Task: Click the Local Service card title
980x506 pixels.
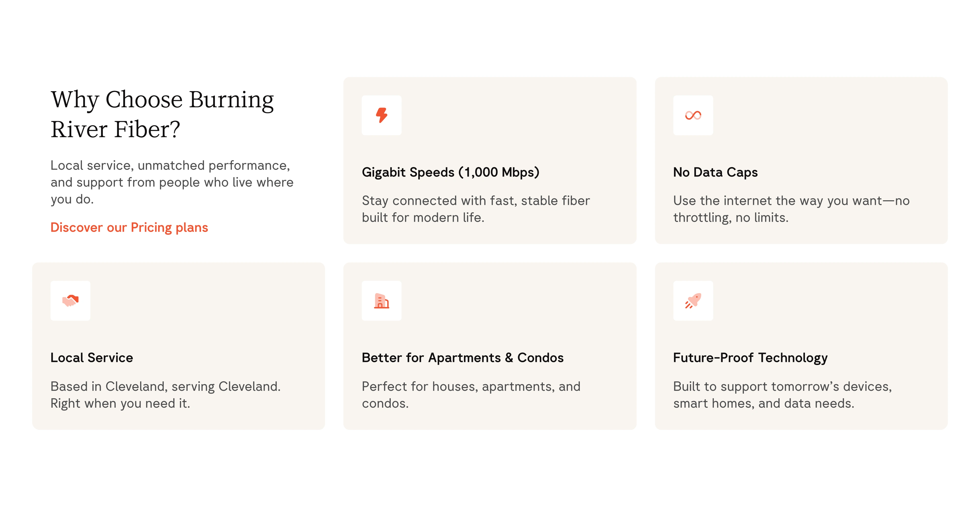Action: 92,358
